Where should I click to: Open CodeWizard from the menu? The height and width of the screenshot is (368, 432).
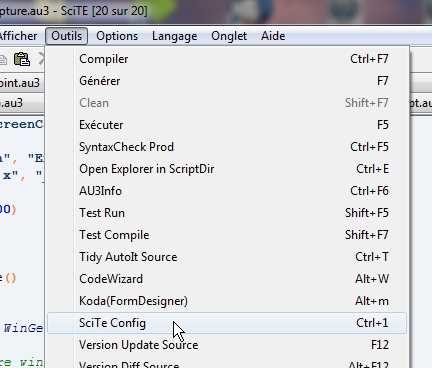pyautogui.click(x=227, y=279)
